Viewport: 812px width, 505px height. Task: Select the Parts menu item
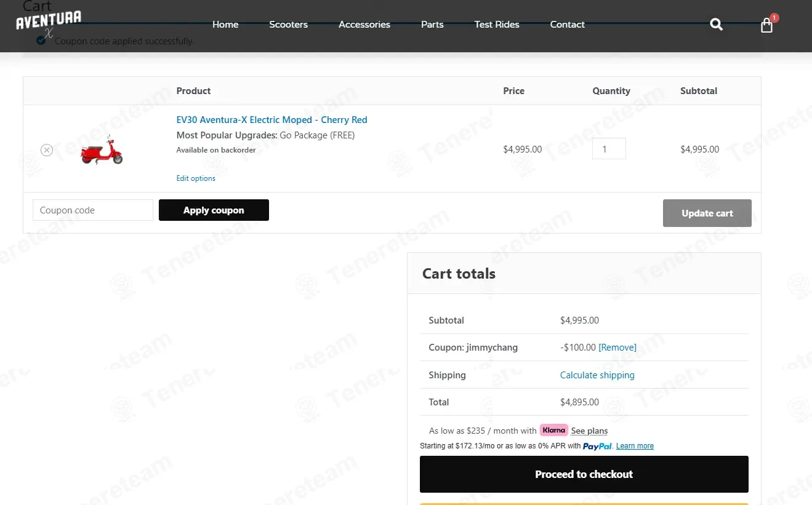tap(432, 25)
